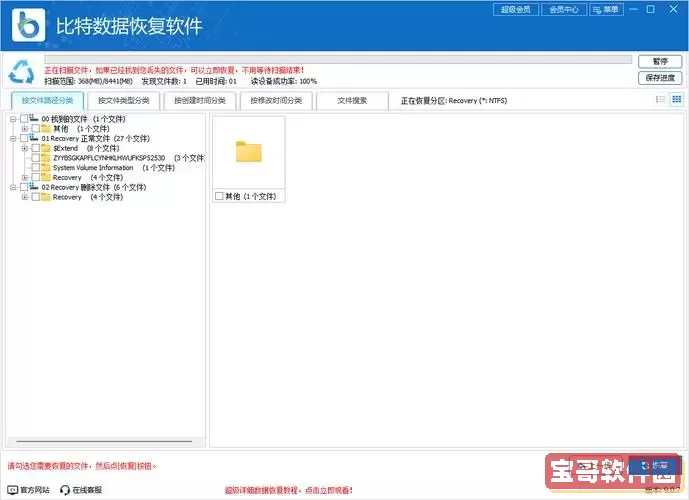This screenshot has width=689, height=500.
Task: Switch to the 按创建时间分类 tab
Action: coord(200,101)
